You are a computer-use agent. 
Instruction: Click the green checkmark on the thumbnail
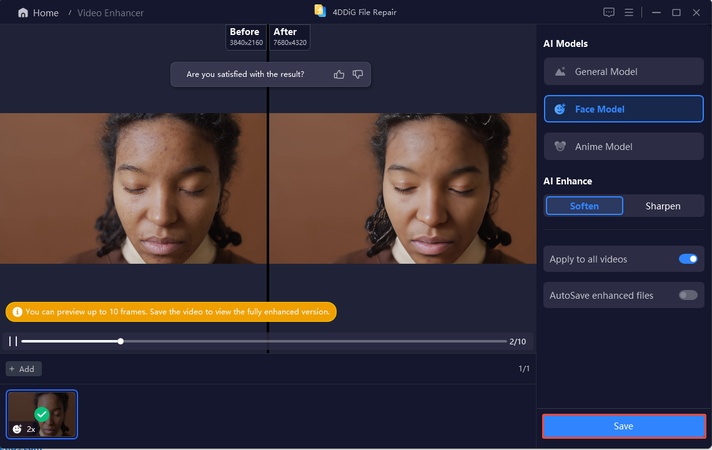[42, 414]
